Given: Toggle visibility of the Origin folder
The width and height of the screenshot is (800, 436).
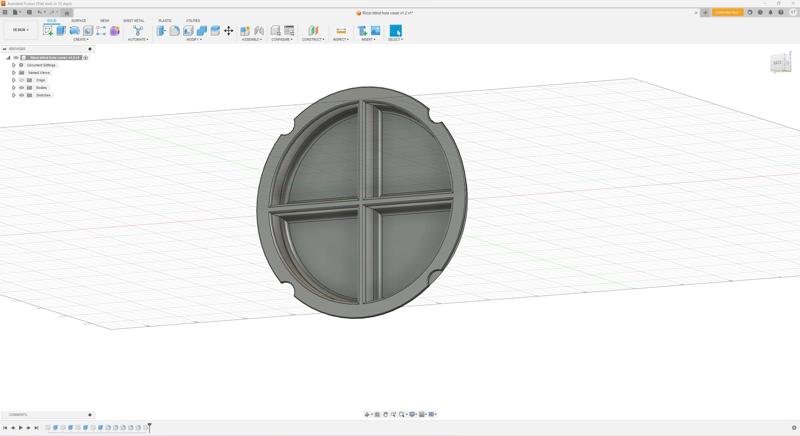Looking at the screenshot, I should click(21, 80).
